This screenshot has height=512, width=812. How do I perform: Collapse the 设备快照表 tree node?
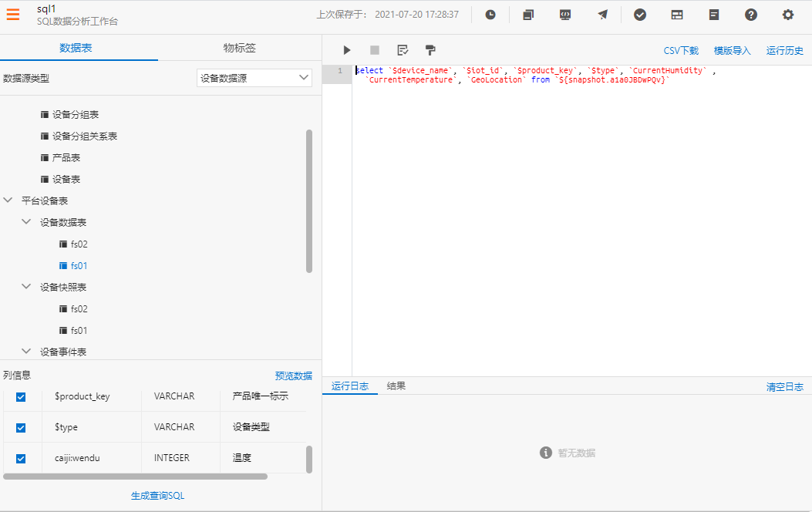tap(26, 287)
